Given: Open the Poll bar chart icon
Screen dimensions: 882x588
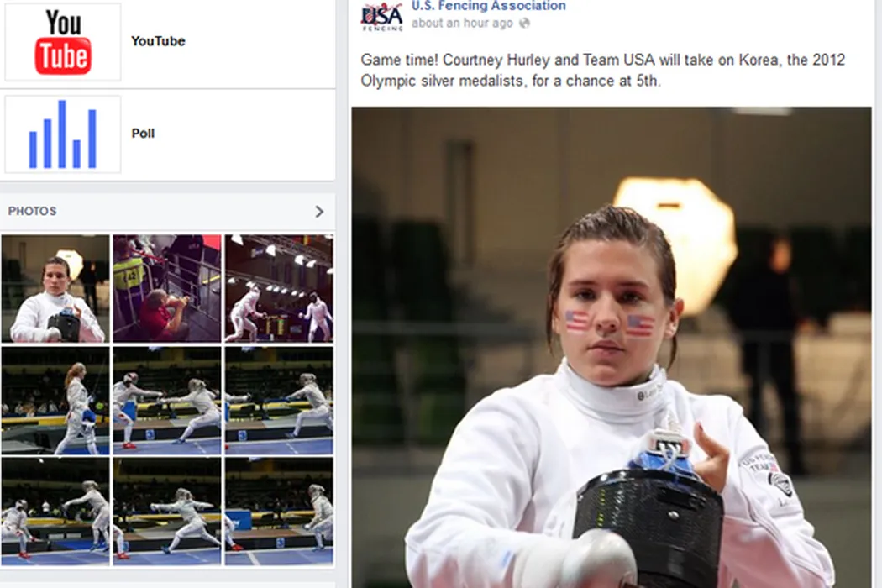Looking at the screenshot, I should coord(63,134).
